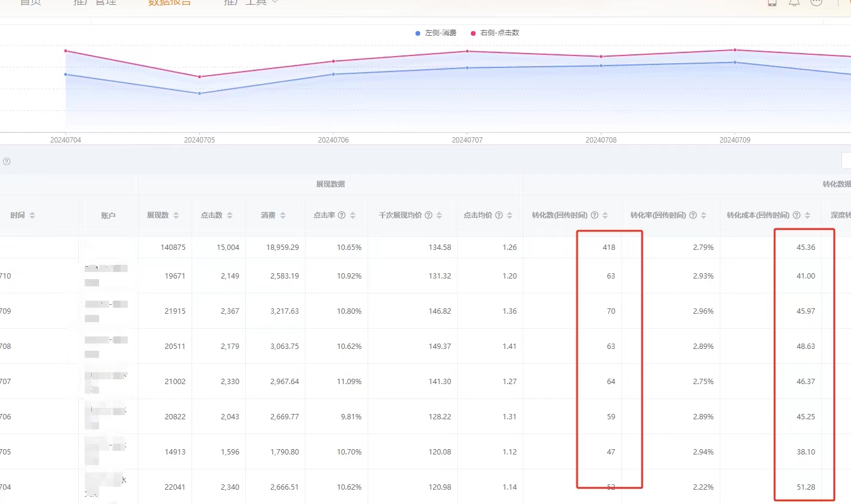Screen dimensions: 851x504
Task: Sort by 转化率(回传时间) column
Action: (704, 215)
